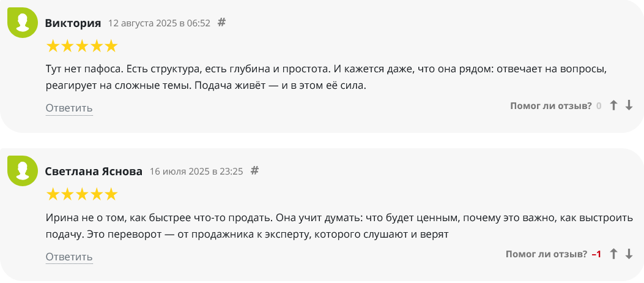Downvote Виктория's review with the down arrow
The image size is (644, 283).
click(x=629, y=106)
